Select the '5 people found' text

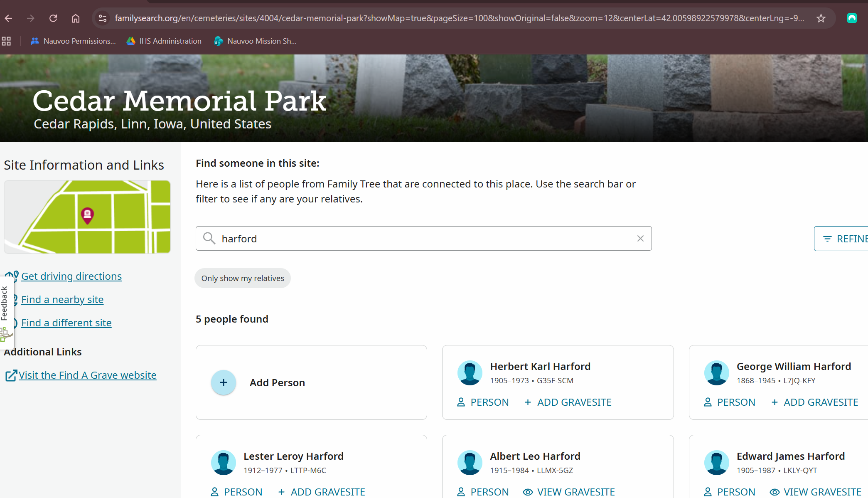coord(232,319)
